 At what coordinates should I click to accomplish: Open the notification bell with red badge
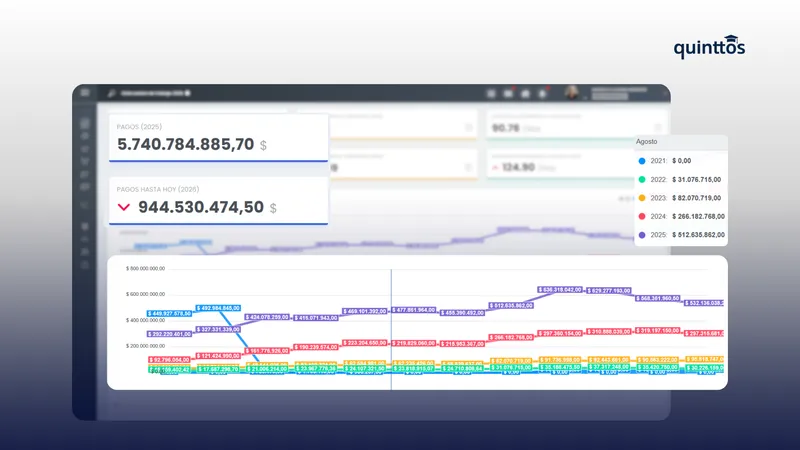coord(543,93)
